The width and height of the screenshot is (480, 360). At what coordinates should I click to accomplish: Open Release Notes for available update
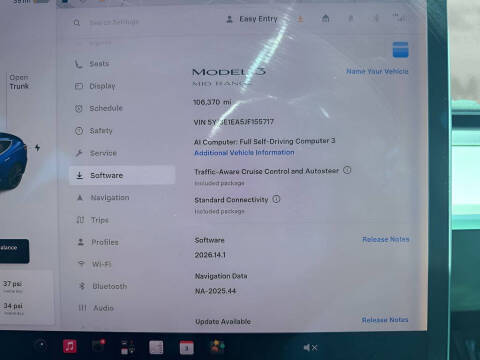click(385, 320)
